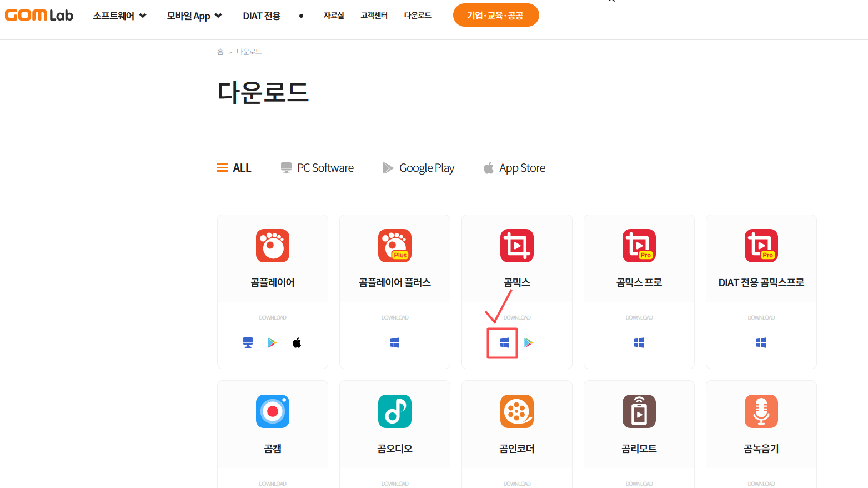Screen dimensions: 868x488
Task: Open 곰믹스 Google Play download icon
Action: pos(529,343)
